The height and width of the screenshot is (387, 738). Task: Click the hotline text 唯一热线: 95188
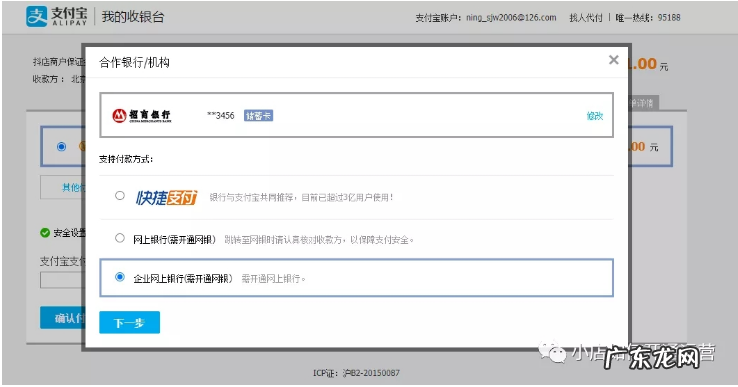[648, 17]
